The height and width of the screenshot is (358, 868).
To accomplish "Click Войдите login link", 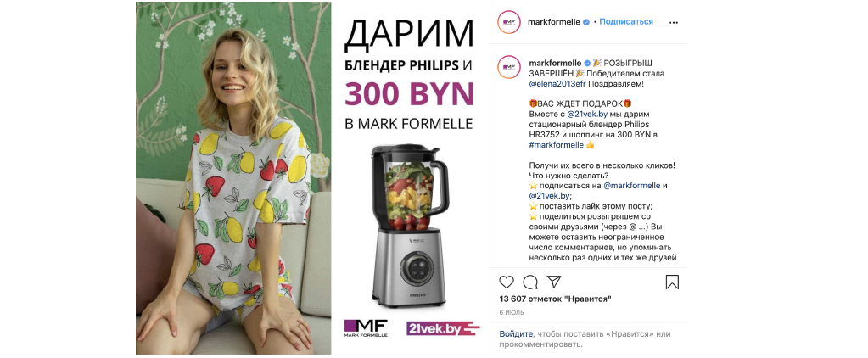I will (516, 334).
